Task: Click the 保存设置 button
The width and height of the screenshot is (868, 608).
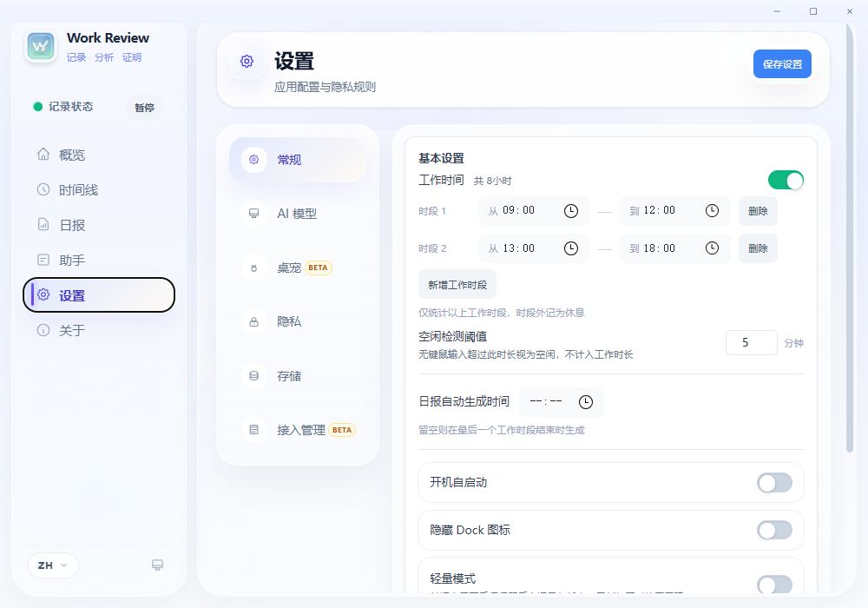Action: pyautogui.click(x=782, y=63)
